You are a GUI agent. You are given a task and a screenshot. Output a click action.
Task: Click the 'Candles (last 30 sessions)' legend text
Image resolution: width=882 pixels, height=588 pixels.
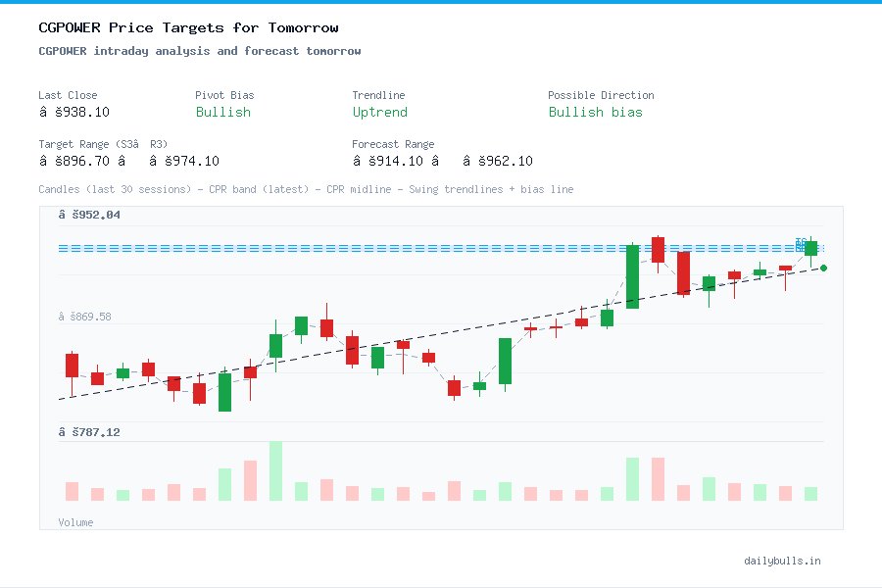pyautogui.click(x=115, y=189)
